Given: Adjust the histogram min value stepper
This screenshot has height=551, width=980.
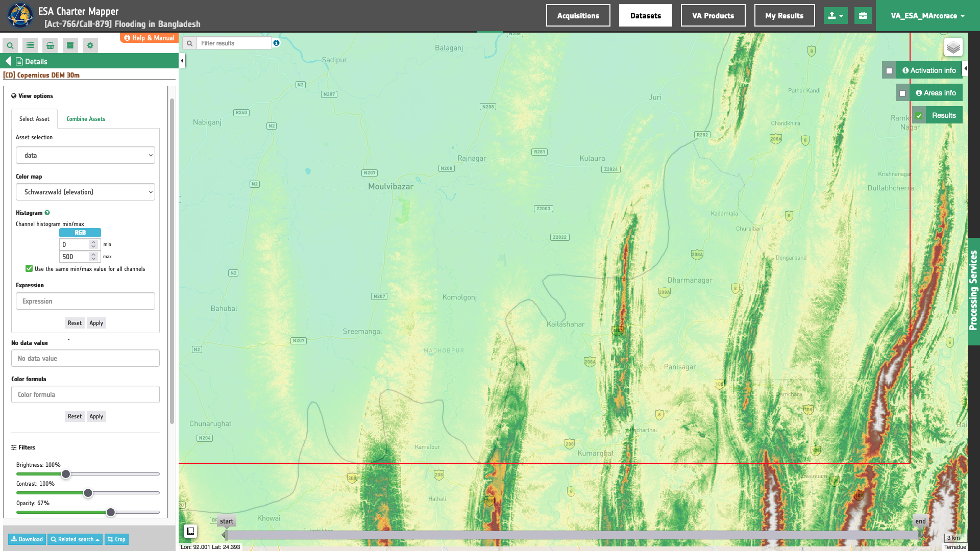Looking at the screenshot, I should 93,244.
